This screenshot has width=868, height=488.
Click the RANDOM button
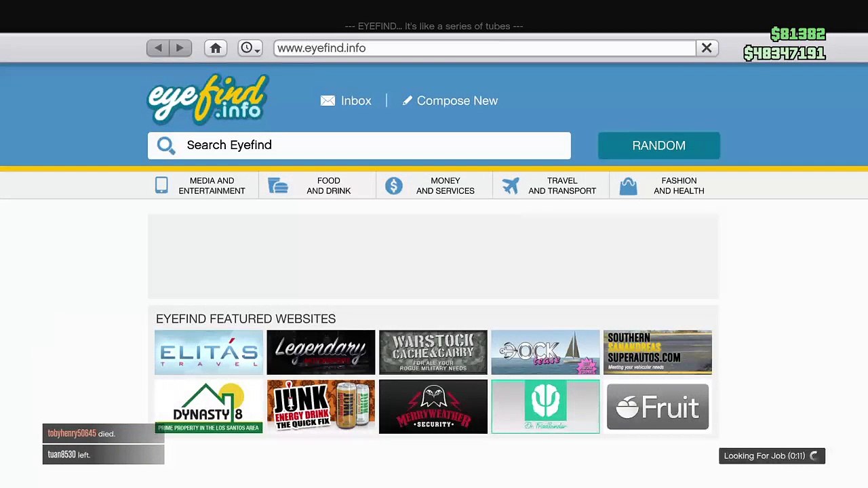658,146
